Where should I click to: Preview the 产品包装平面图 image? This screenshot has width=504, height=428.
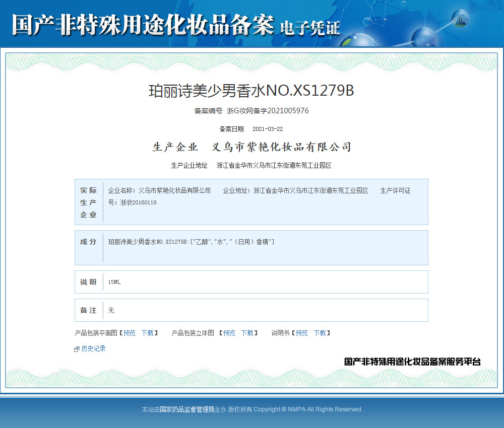click(x=129, y=333)
